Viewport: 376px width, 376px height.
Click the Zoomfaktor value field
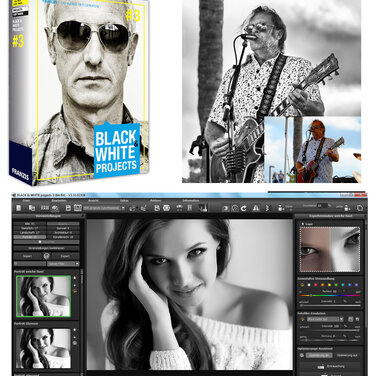[x=321, y=206]
